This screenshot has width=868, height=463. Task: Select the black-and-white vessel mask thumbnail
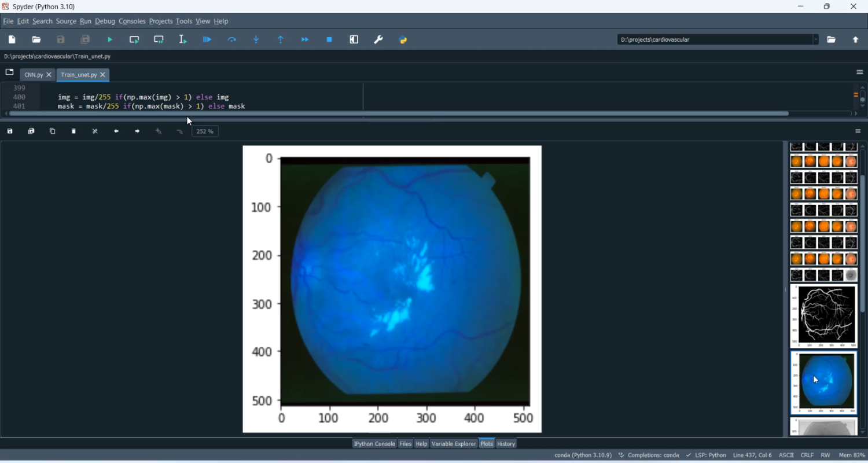point(824,315)
